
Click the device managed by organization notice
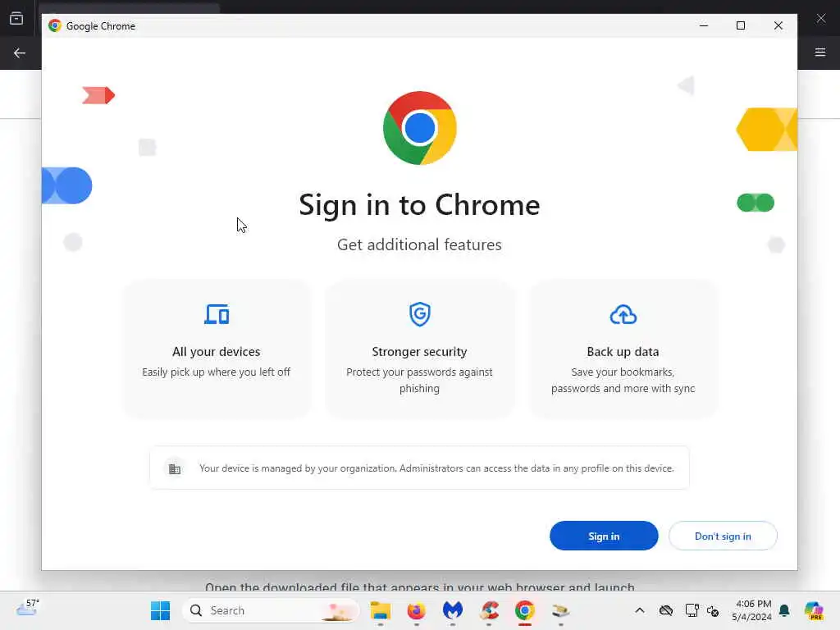point(419,468)
